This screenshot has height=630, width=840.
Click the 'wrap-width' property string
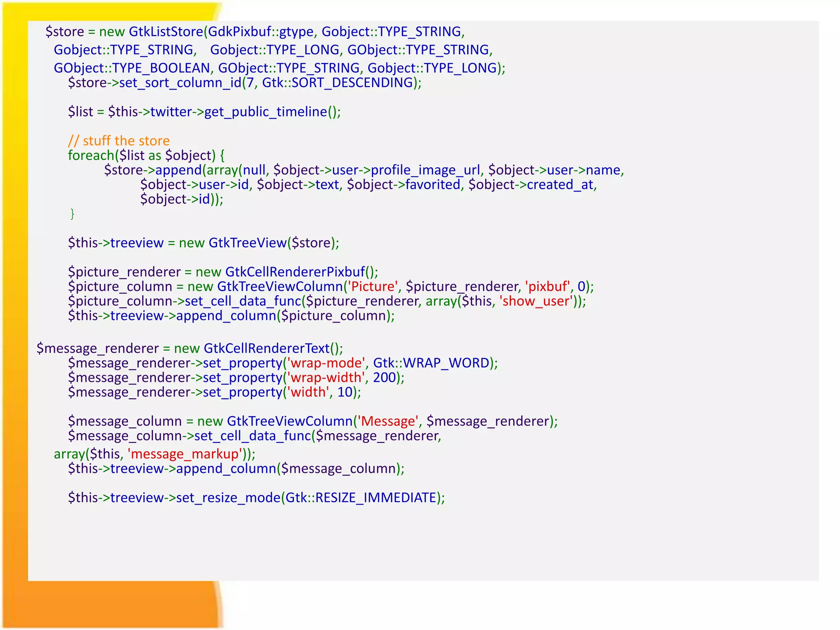pos(326,377)
